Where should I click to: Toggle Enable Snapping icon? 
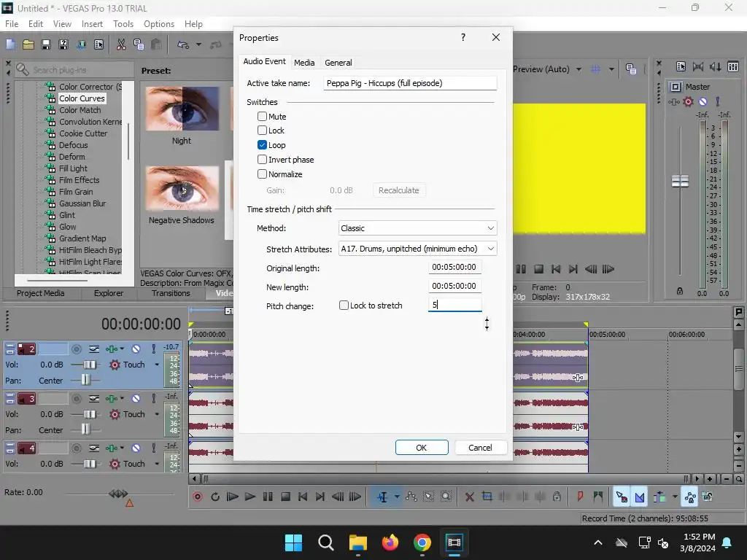[x=622, y=497]
